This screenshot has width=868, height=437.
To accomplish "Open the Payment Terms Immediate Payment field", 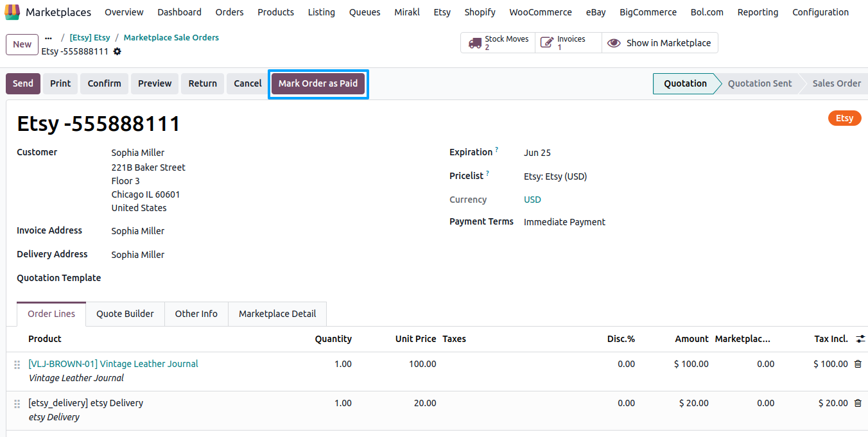I will click(x=564, y=222).
